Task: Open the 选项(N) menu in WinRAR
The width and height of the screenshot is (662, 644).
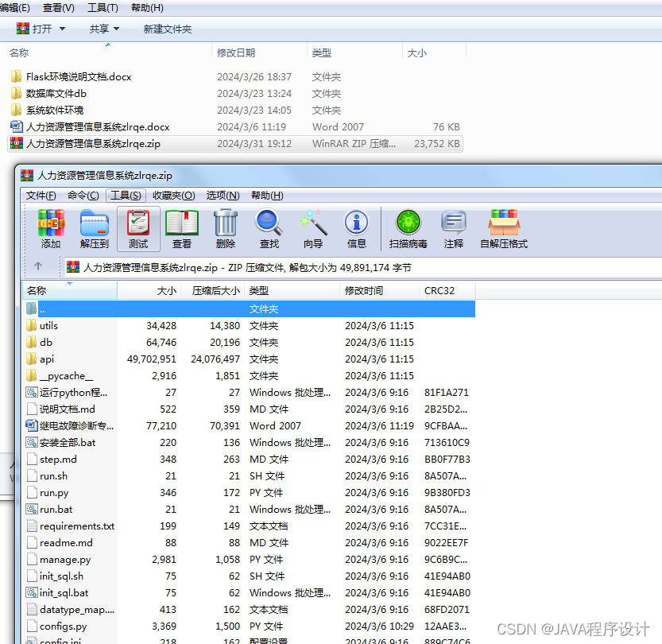Action: pos(223,196)
